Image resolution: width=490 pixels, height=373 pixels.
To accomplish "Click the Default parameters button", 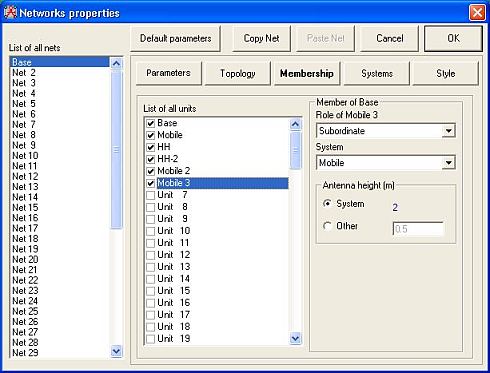I will point(175,39).
